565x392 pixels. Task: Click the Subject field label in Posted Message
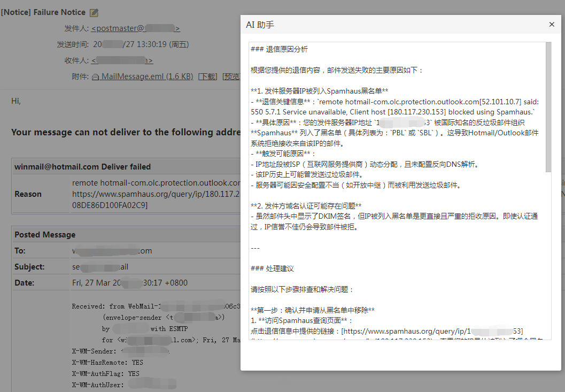pos(29,267)
